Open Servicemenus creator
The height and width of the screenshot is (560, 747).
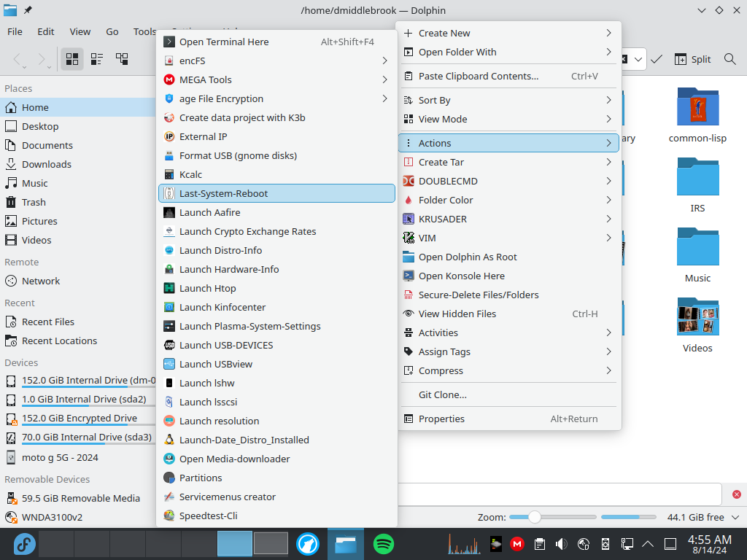click(x=276, y=497)
